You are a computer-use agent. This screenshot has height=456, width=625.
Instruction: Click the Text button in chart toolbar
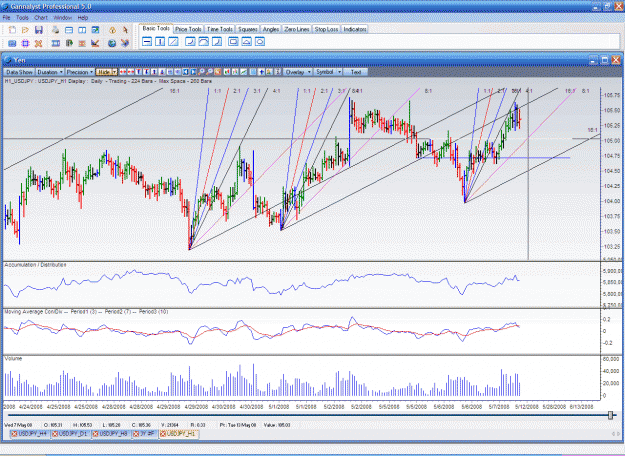pos(356,72)
